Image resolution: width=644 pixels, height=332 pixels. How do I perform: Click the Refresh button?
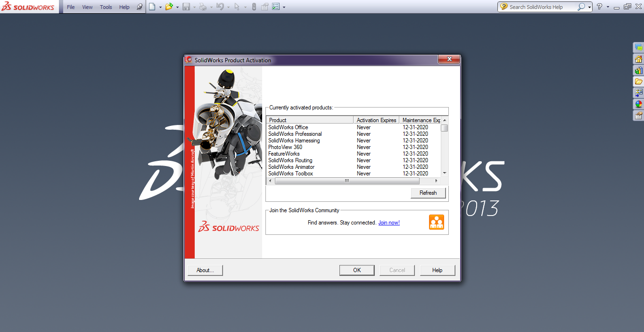pyautogui.click(x=428, y=193)
